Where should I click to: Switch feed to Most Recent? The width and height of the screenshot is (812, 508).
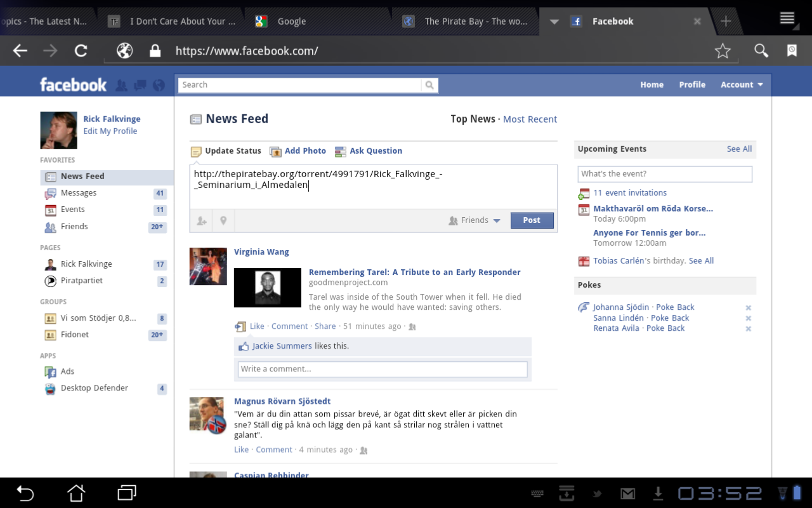[530, 119]
